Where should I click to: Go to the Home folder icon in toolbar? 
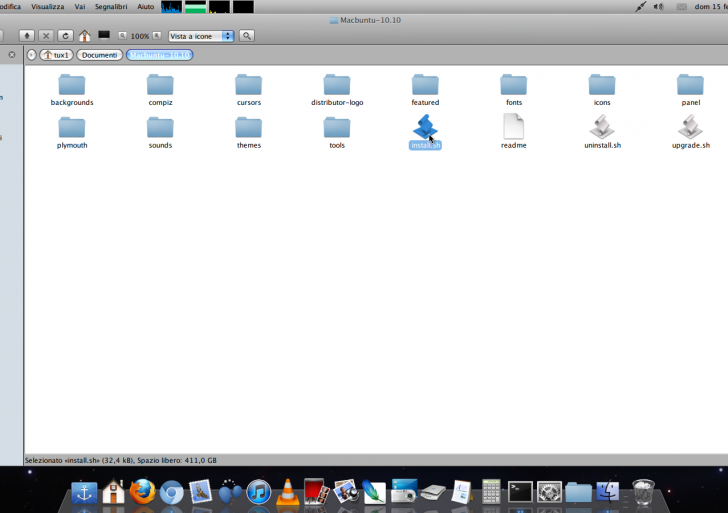point(84,36)
